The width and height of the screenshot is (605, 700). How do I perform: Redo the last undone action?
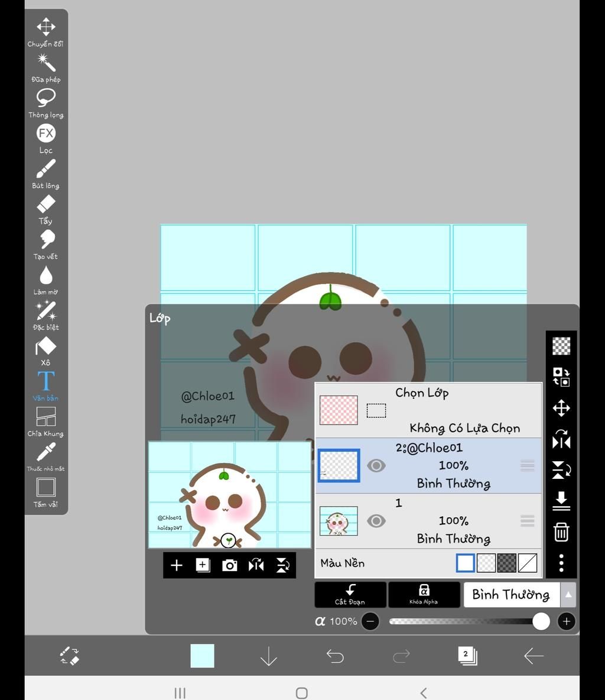(x=401, y=656)
